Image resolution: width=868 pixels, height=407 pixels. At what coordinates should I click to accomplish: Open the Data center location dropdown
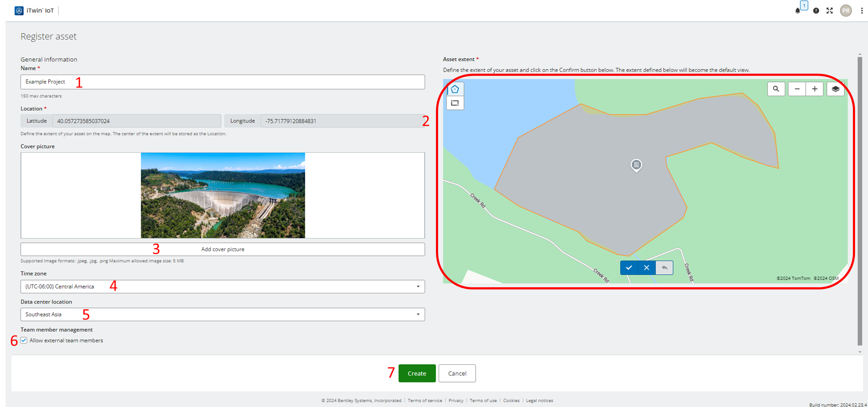(x=417, y=314)
